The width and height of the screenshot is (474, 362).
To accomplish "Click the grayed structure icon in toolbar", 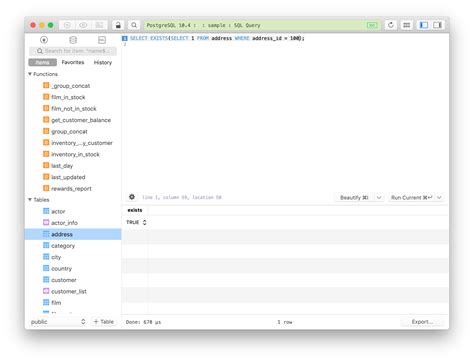I will [99, 25].
